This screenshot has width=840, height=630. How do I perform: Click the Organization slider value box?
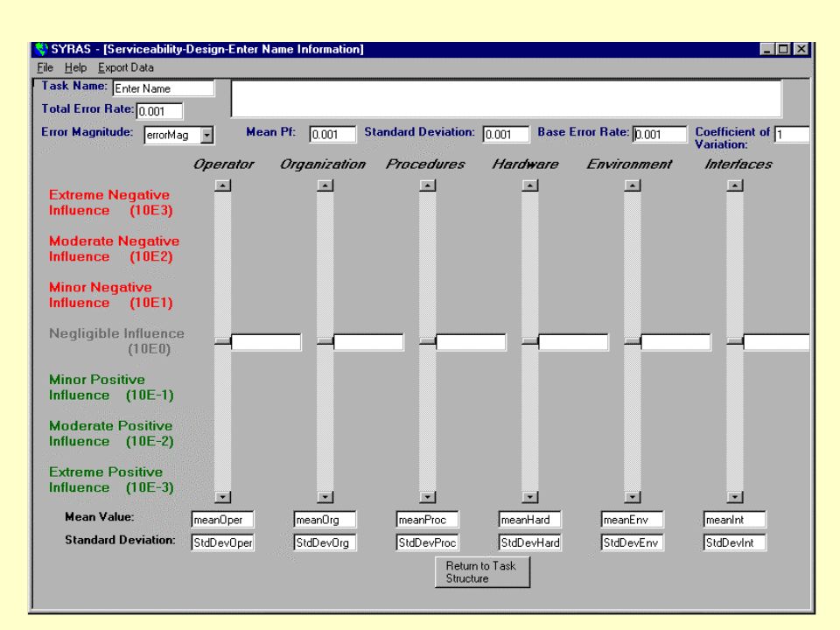[x=368, y=342]
